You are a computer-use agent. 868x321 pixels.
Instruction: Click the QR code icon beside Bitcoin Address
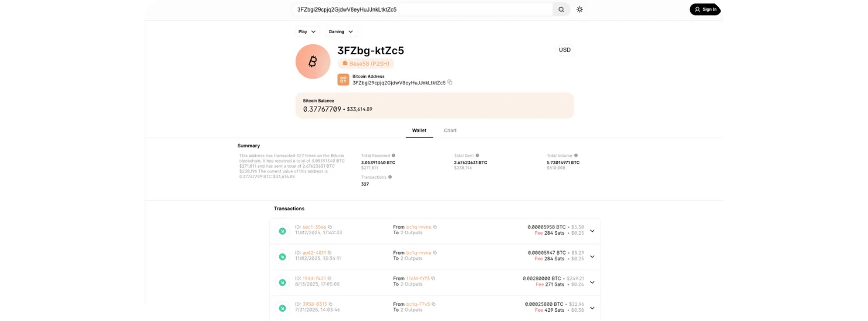pyautogui.click(x=343, y=80)
